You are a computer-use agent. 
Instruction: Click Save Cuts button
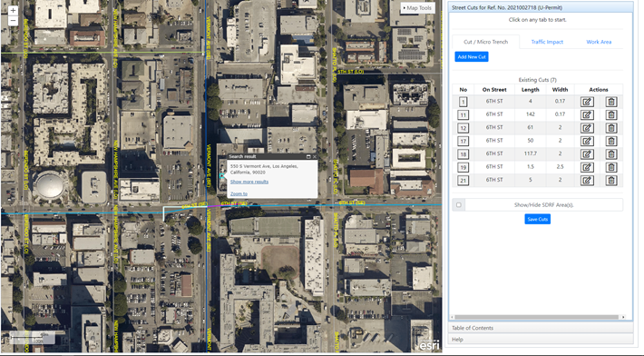[x=537, y=219]
